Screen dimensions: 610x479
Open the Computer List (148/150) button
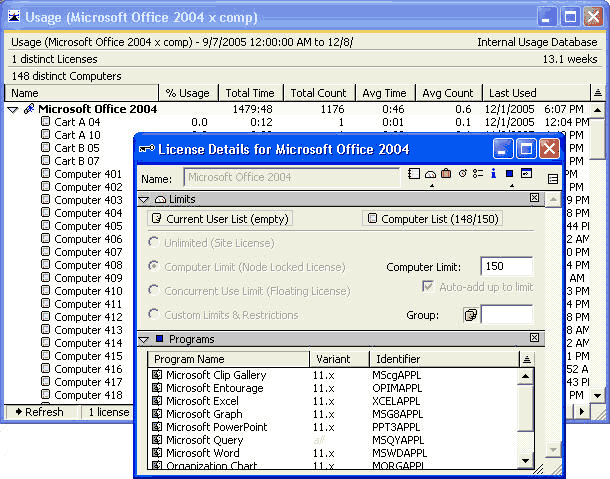point(433,219)
